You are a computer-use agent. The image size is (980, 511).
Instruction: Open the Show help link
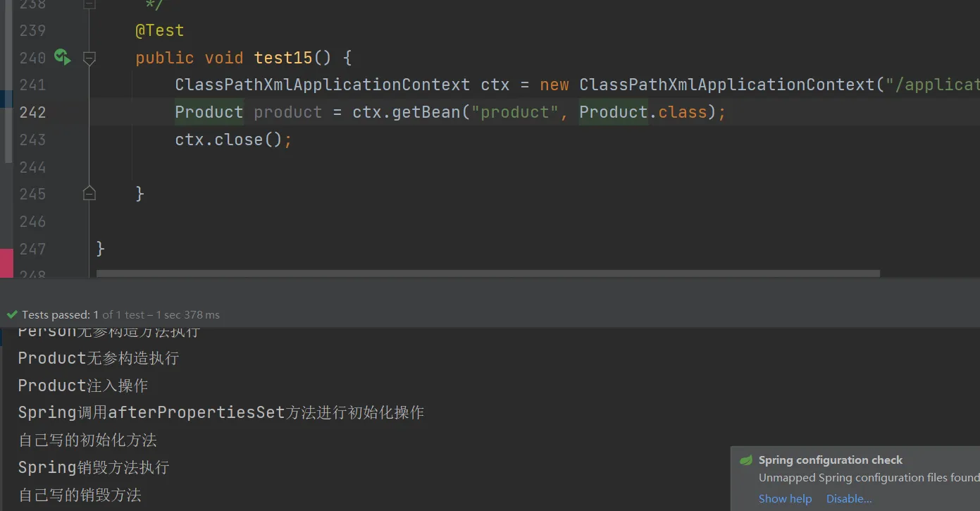click(785, 498)
